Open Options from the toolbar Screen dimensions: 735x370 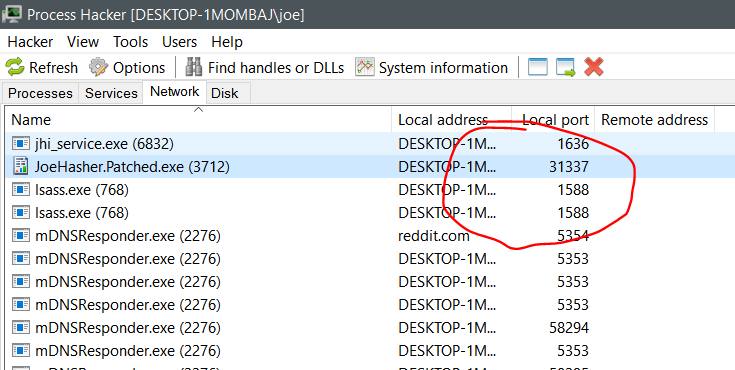pyautogui.click(x=127, y=68)
